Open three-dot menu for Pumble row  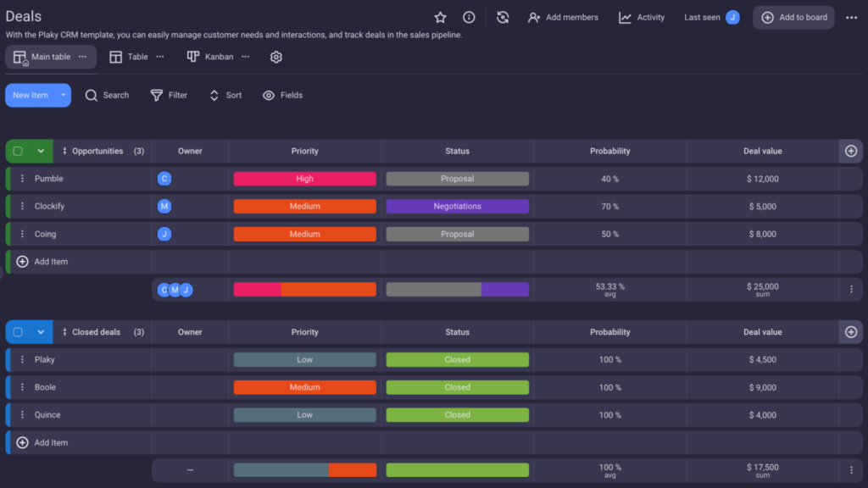coord(23,179)
